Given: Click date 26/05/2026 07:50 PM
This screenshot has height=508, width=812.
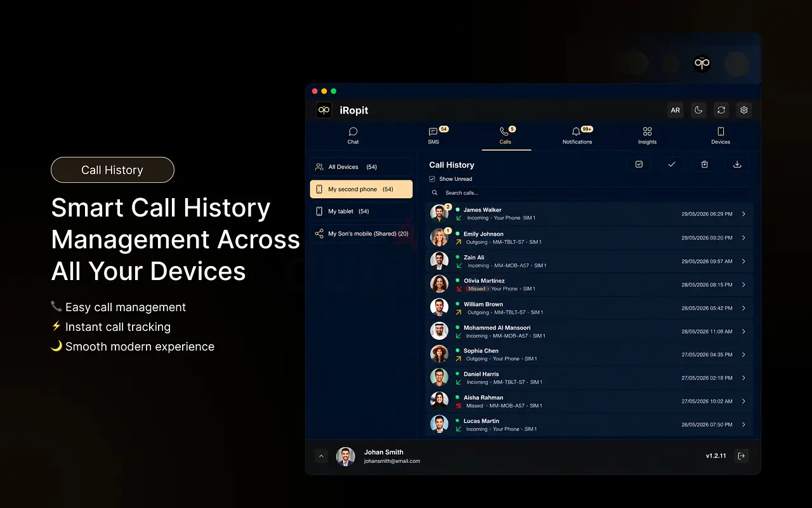Looking at the screenshot, I should tap(707, 425).
